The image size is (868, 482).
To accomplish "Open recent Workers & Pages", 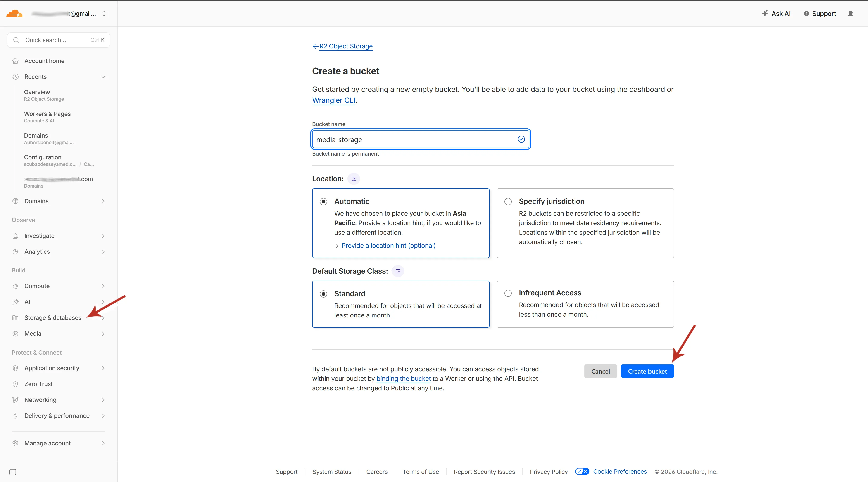I will (47, 117).
